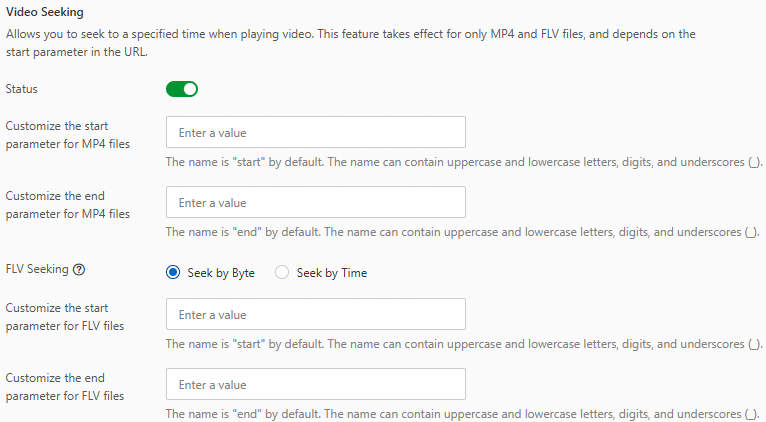Viewport: 766px width, 422px height.
Task: Click the MP4 end parameter field label
Action: click(67, 204)
